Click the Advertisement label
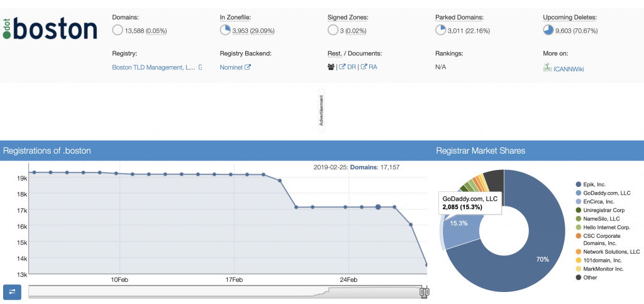Screen dimensions: 644x304 [321, 111]
